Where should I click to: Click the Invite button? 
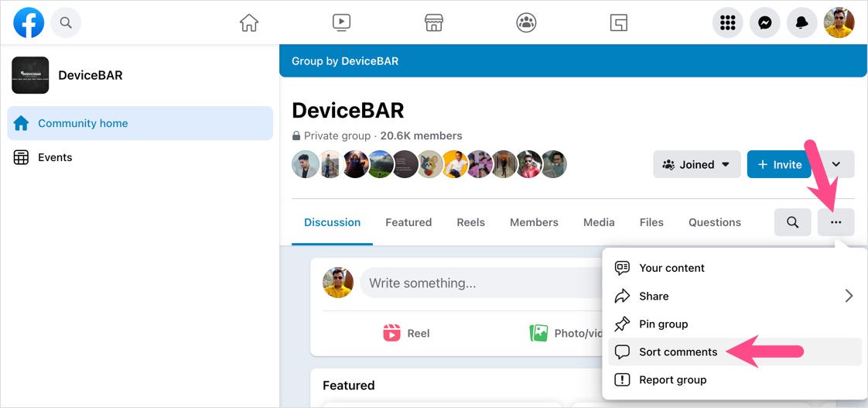click(780, 164)
